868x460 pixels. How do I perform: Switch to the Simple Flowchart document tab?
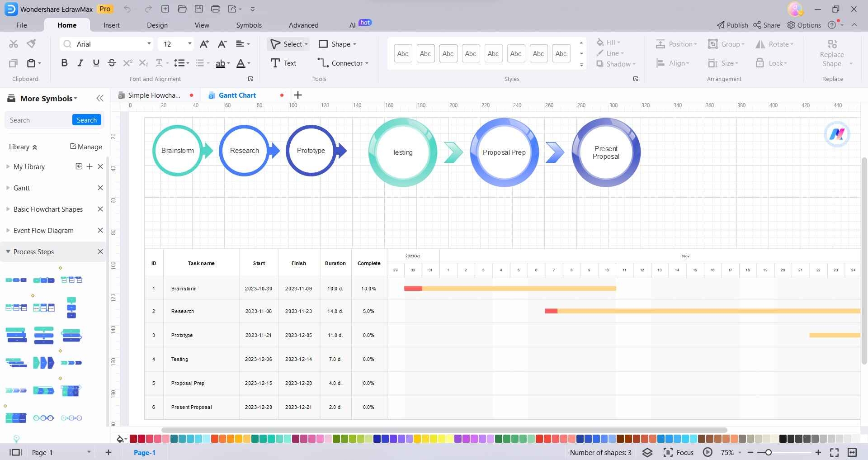tap(154, 95)
